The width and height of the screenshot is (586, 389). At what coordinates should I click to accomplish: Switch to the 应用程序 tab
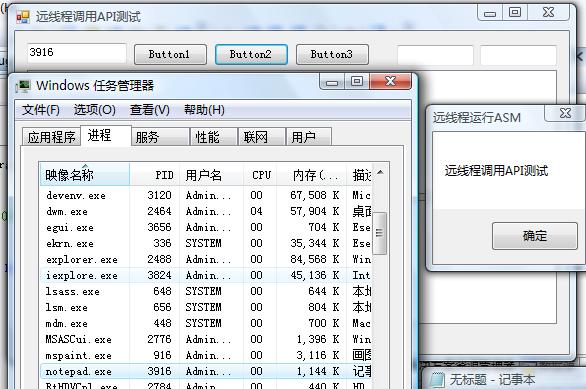click(52, 137)
